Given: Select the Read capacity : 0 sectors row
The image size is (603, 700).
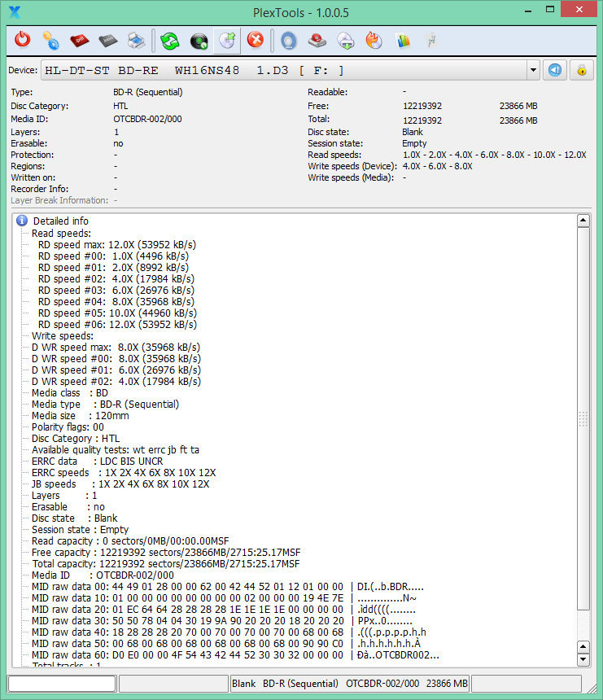Looking at the screenshot, I should pos(130,541).
